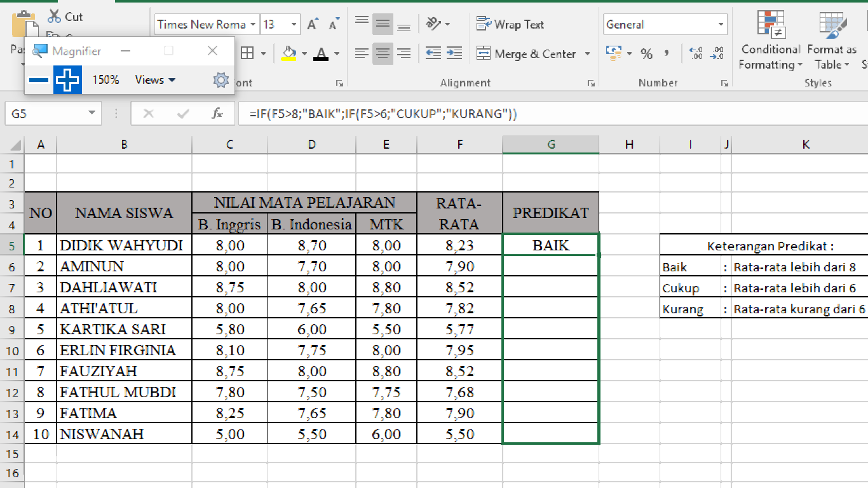Expand the Fill Color dropdown arrow
Screen dimensions: 868x488
(x=304, y=54)
